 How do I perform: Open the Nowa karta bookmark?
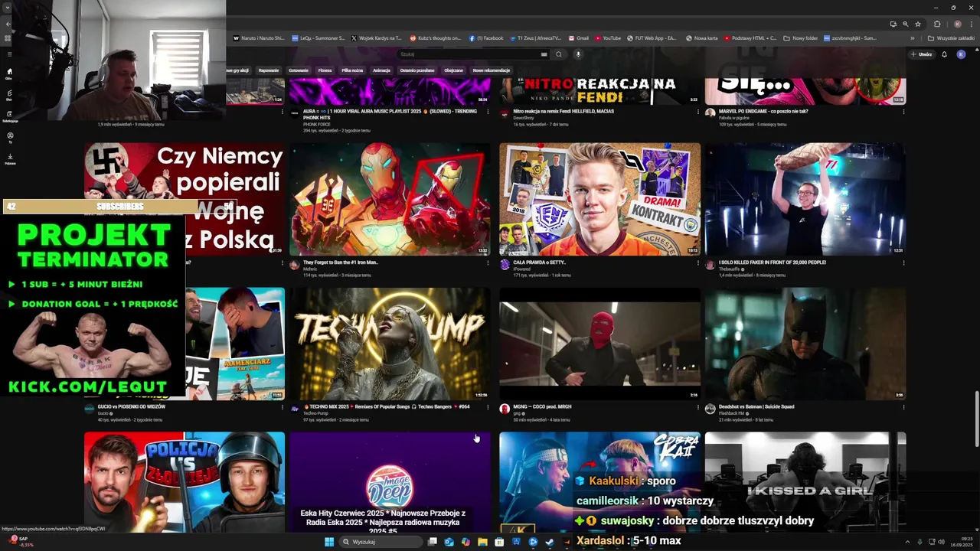tap(702, 37)
